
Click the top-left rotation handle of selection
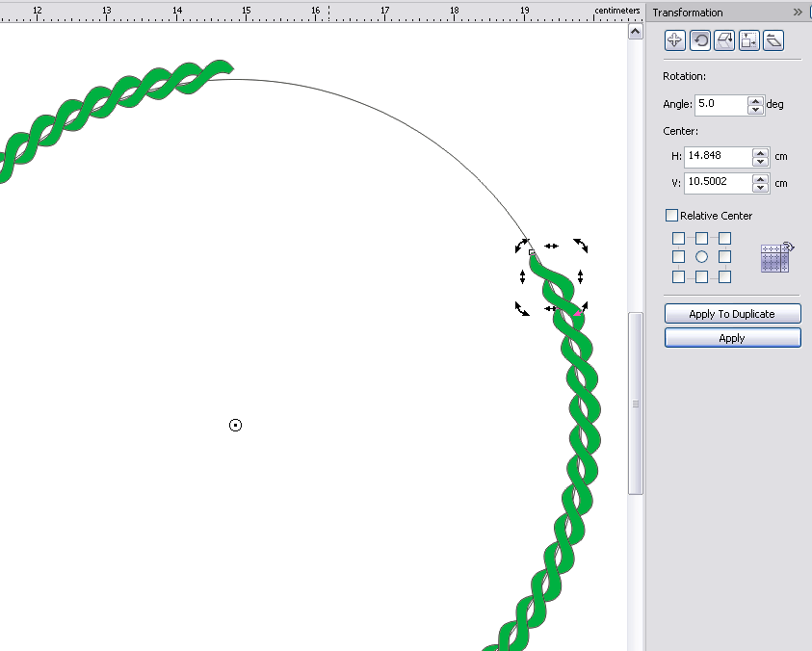[x=522, y=246]
